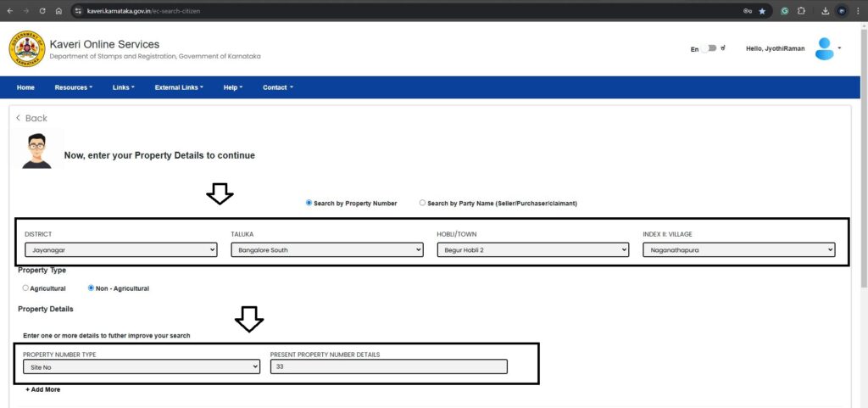
Task: Bookmark this page with the star icon
Action: pyautogui.click(x=762, y=11)
